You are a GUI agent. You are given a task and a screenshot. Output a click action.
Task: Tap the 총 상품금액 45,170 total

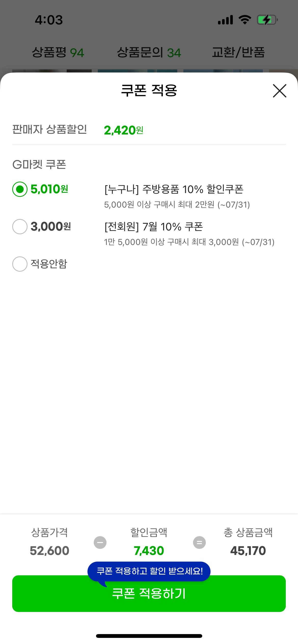tap(248, 551)
